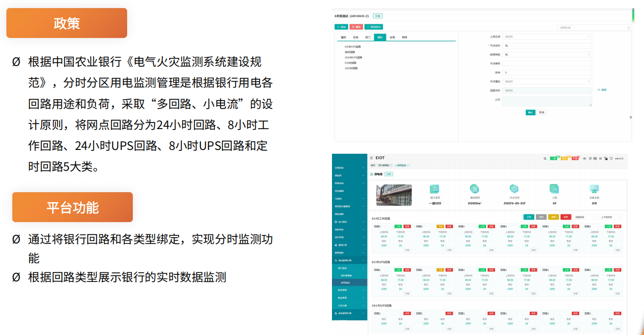Screen dimensions: 644x335
Task: Click the 建筑面积 stat icon
Action: [475, 189]
